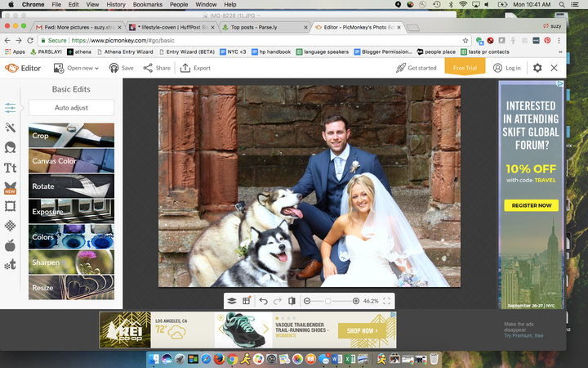Viewport: 588px width, 368px height.
Task: Open the layers panel icon
Action: (232, 301)
